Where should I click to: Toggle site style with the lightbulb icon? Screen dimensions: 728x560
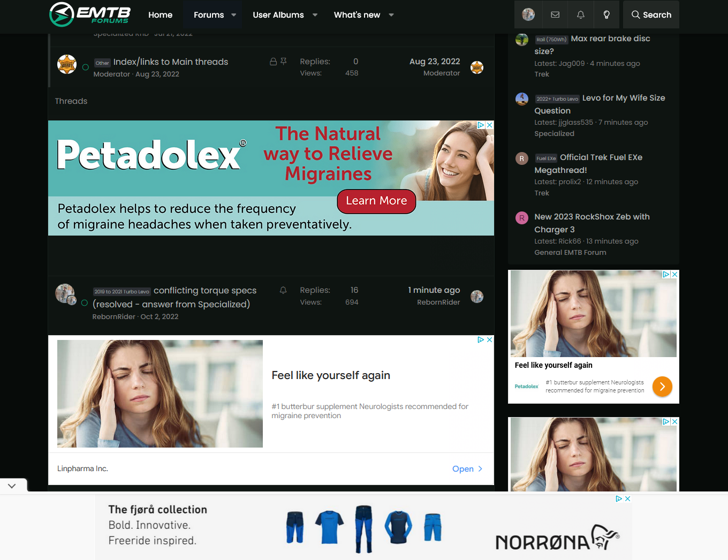pos(606,14)
